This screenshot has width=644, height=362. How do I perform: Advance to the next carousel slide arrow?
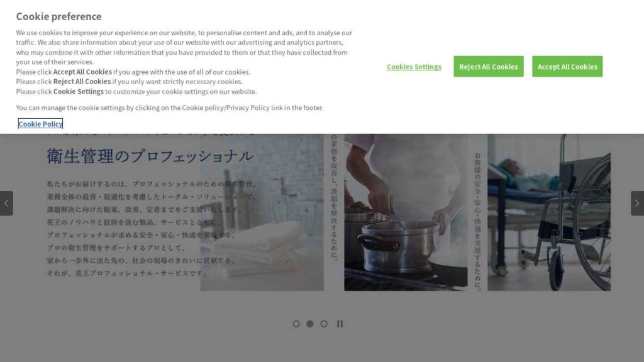(638, 203)
